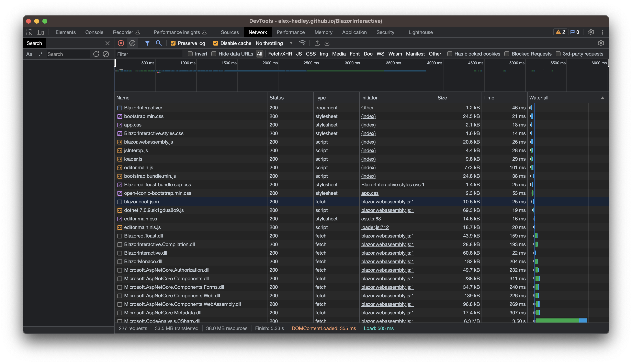Sort by the Status column header
The image size is (632, 364).
[290, 98]
